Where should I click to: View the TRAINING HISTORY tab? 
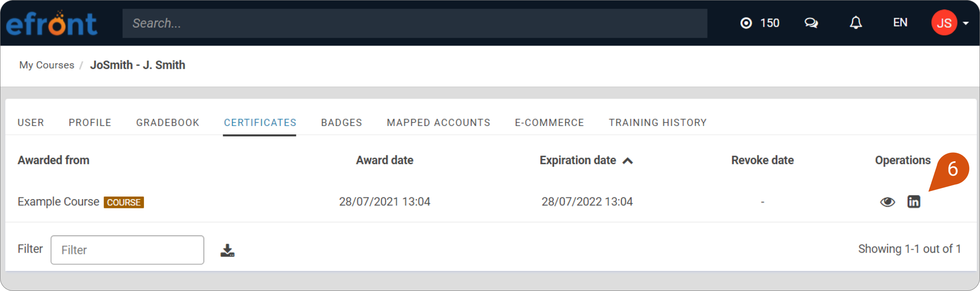point(658,123)
